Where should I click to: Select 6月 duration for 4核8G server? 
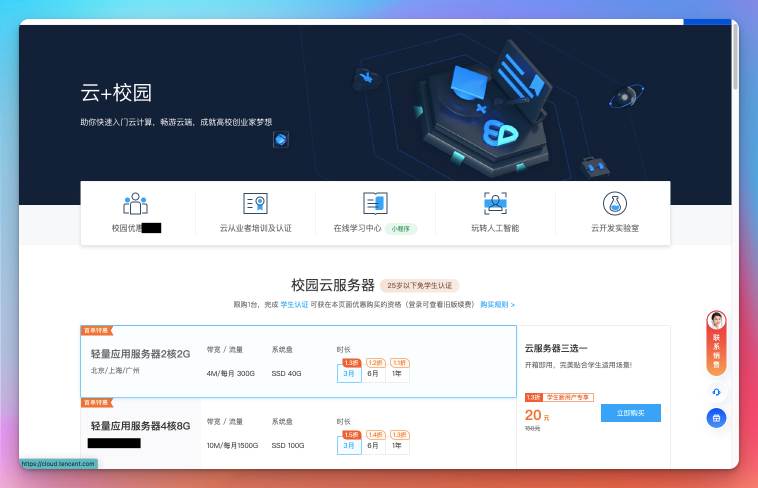tap(373, 445)
